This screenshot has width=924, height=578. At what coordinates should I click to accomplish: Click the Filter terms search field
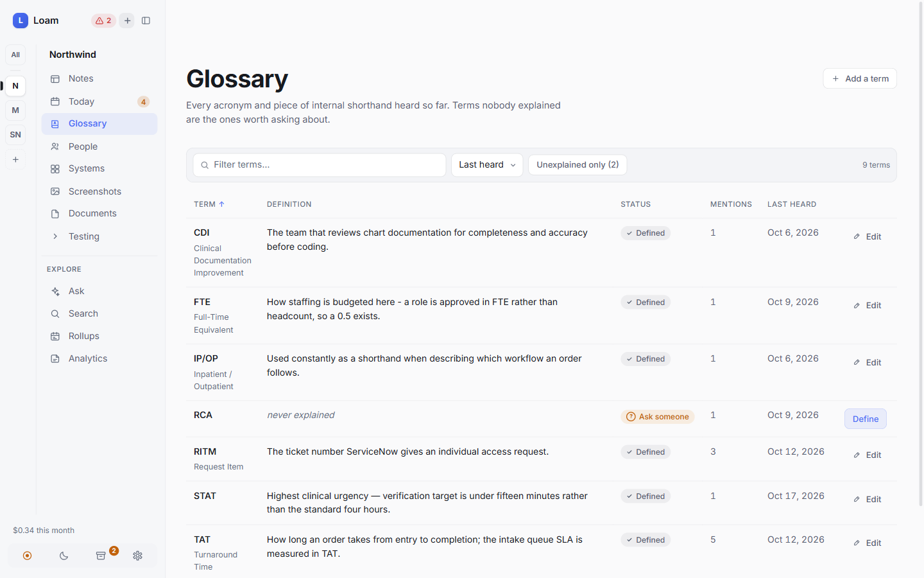320,165
